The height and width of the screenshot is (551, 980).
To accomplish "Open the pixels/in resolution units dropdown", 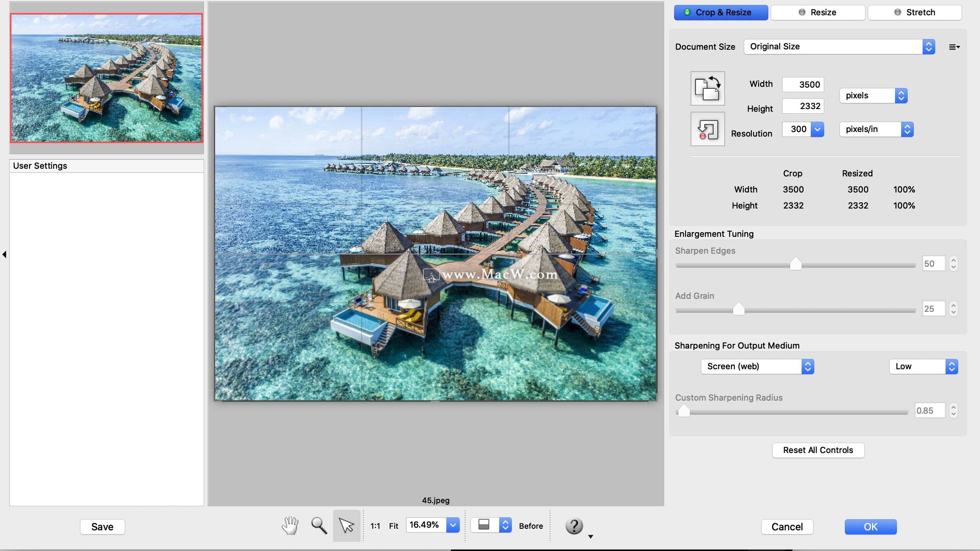I will pos(877,129).
